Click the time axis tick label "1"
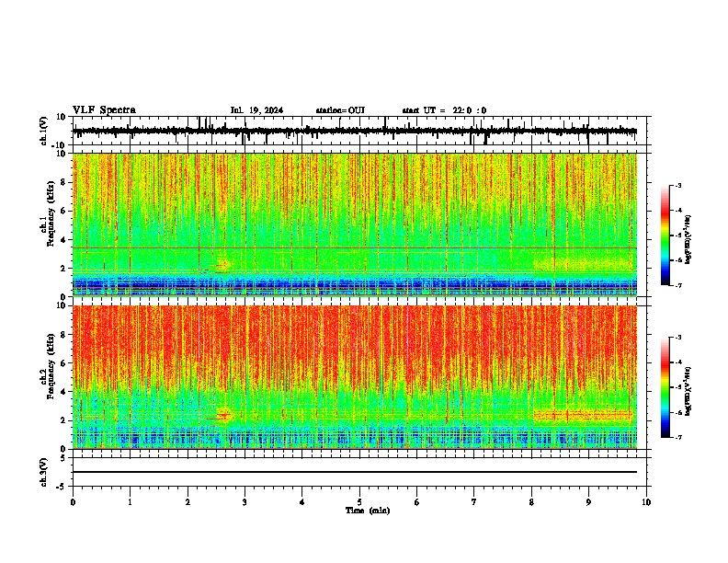728x563 pixels. click(130, 502)
